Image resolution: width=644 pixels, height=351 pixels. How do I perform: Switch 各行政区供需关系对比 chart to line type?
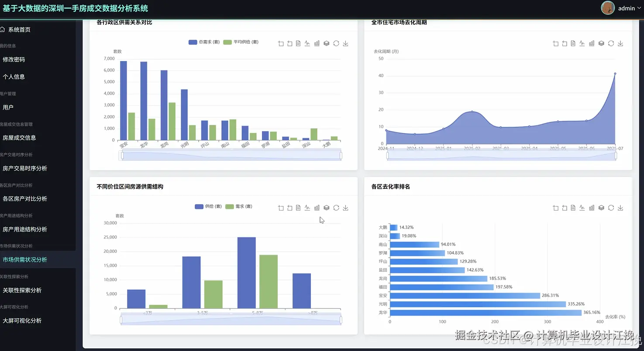pyautogui.click(x=307, y=44)
